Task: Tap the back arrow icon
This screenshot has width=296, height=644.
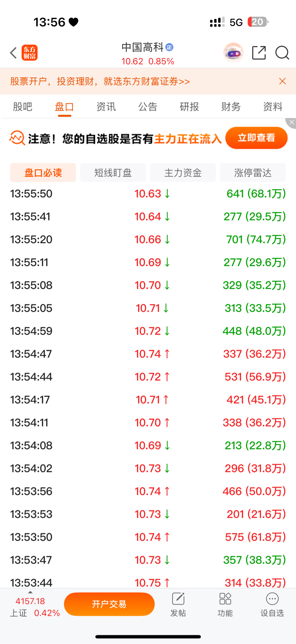Action: tap(13, 53)
